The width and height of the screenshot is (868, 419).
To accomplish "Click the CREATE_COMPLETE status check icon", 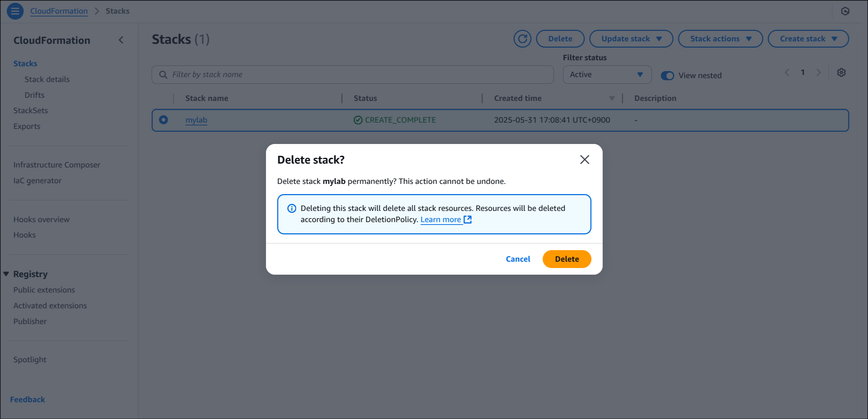I will pyautogui.click(x=358, y=120).
